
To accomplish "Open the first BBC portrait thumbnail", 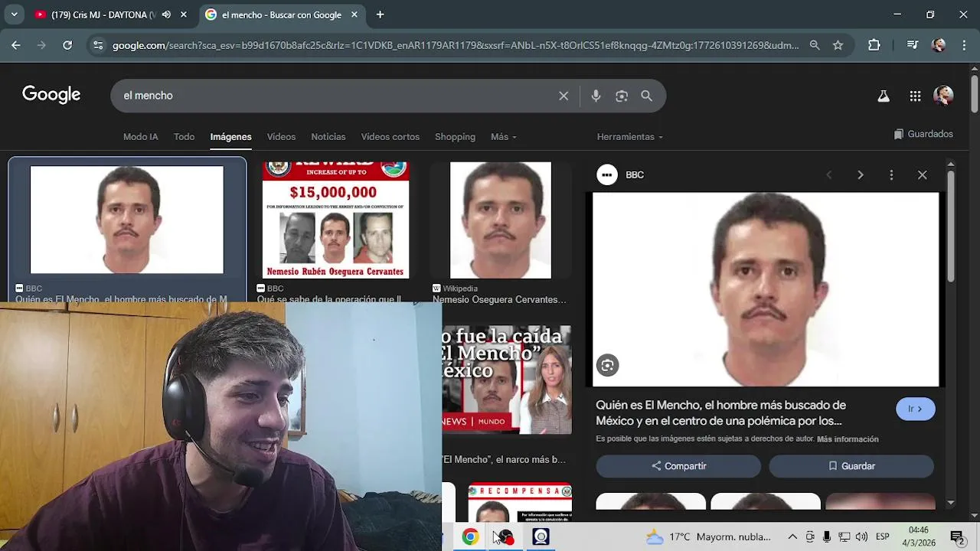I will point(126,220).
